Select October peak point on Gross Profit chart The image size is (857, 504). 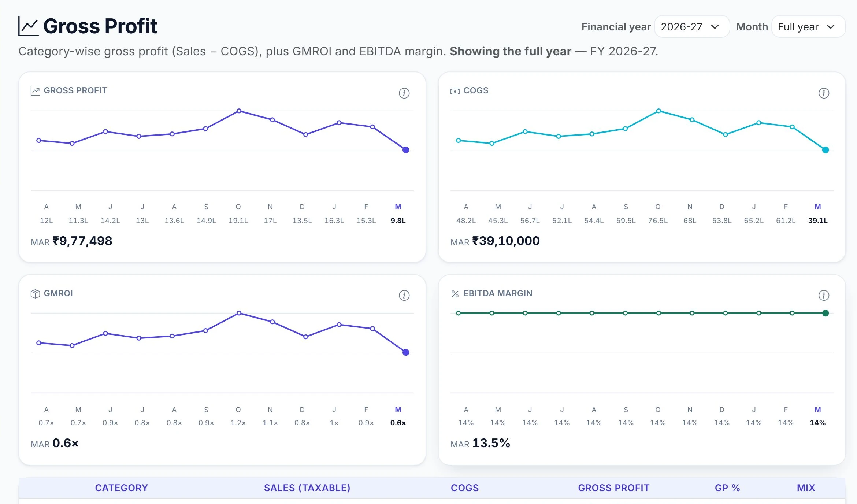click(239, 111)
